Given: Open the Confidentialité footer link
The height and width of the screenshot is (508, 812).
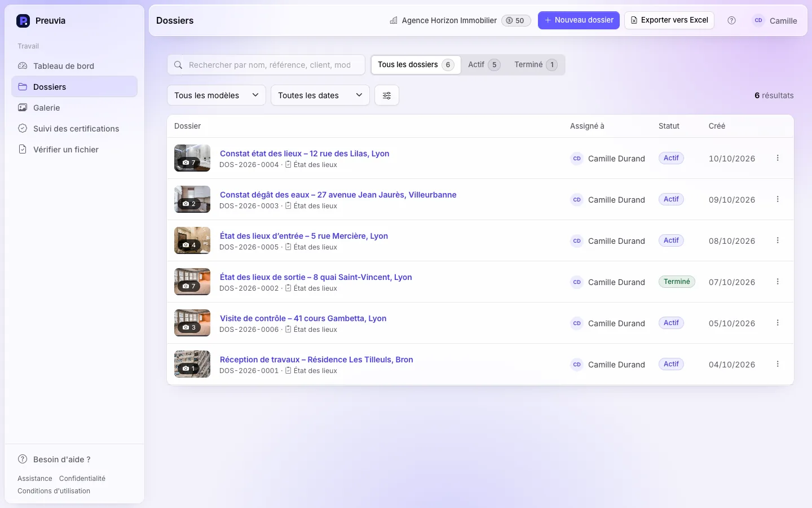Looking at the screenshot, I should 82,479.
